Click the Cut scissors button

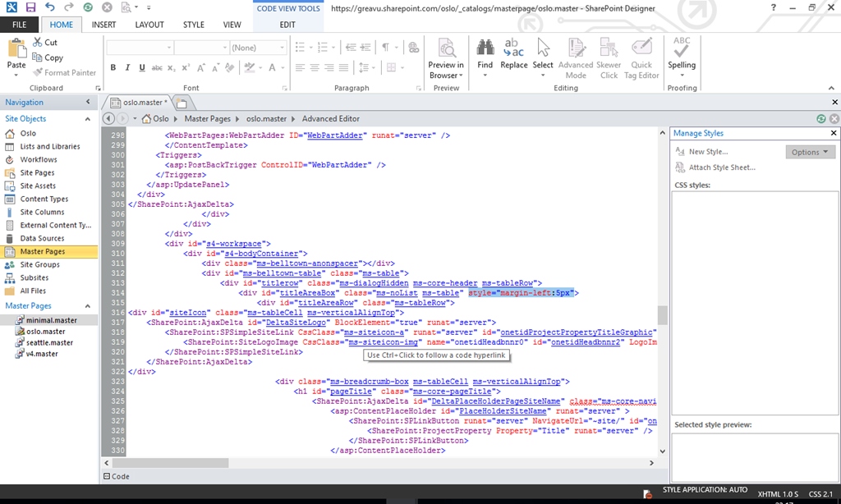coord(45,43)
